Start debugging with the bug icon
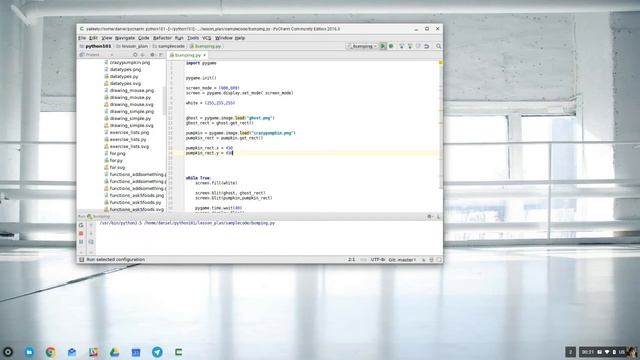 391,46
